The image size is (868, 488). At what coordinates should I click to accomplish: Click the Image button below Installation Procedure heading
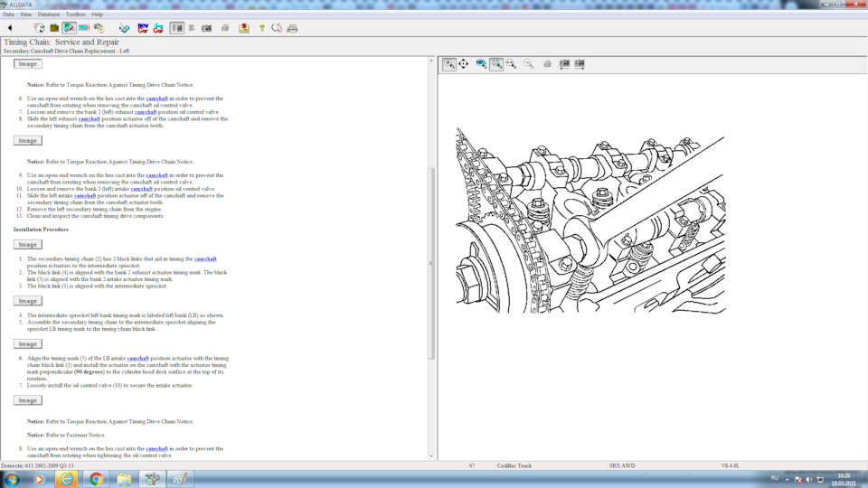28,245
